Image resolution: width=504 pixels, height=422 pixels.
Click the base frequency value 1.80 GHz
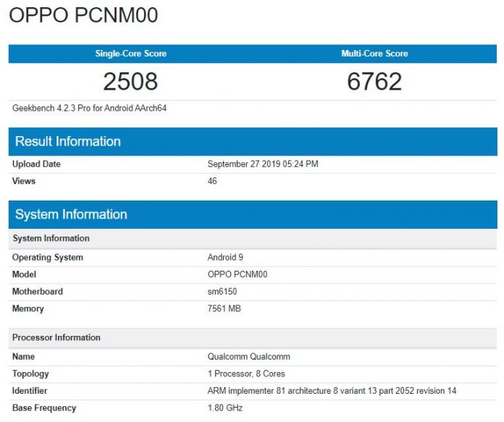pyautogui.click(x=225, y=408)
